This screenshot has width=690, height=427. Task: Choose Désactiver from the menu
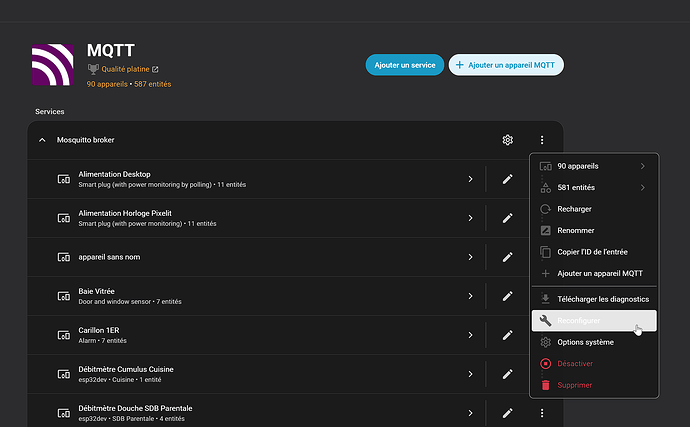coord(594,364)
